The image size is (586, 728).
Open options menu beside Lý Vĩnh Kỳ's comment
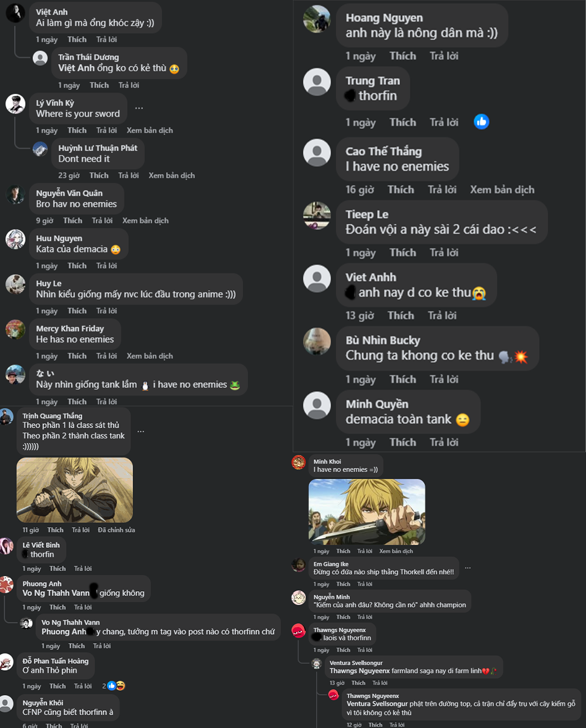[139, 108]
